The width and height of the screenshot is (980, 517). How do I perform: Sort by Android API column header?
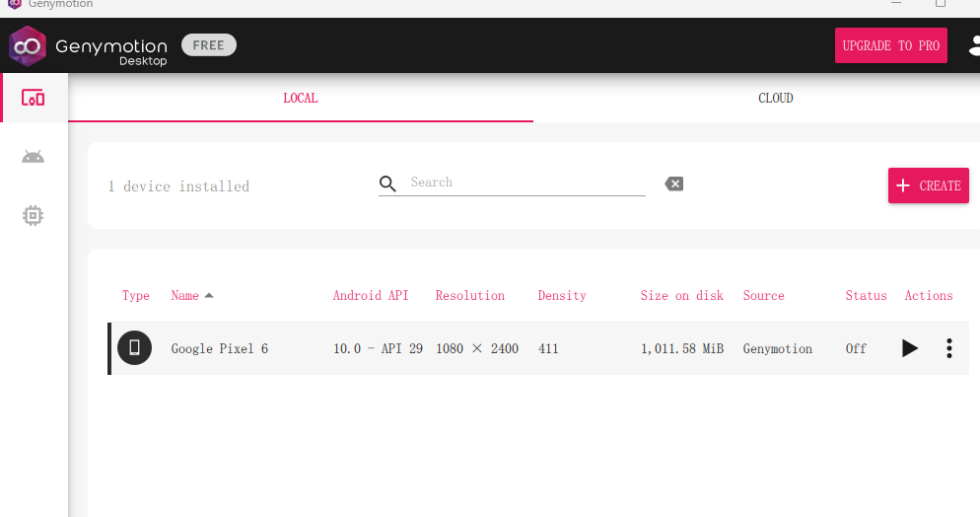(371, 296)
